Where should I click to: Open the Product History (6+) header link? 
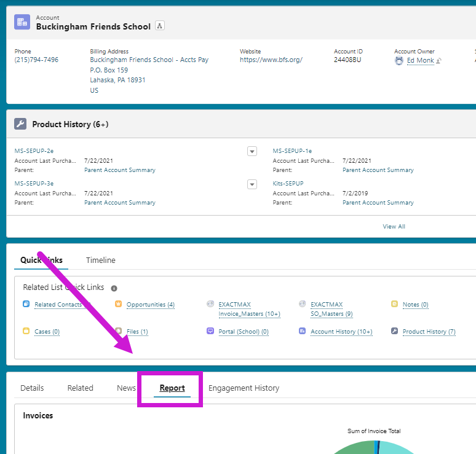click(70, 124)
